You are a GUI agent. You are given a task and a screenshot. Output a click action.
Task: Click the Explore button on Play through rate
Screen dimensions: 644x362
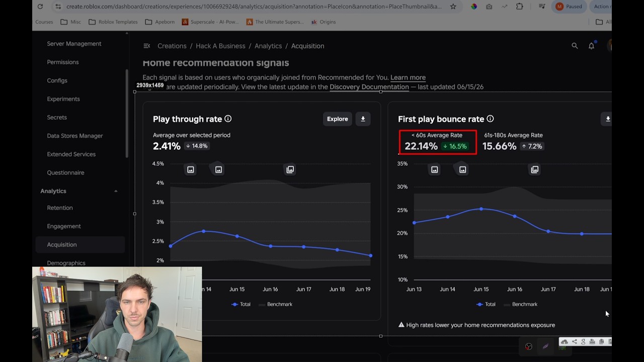338,119
